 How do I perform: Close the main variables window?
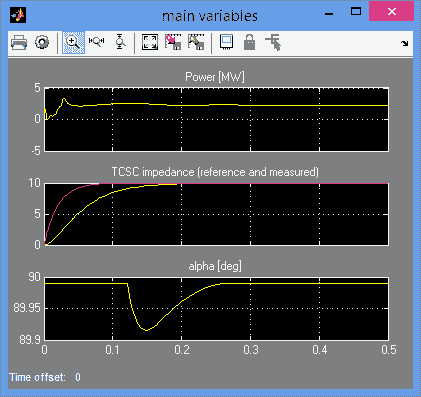point(392,11)
